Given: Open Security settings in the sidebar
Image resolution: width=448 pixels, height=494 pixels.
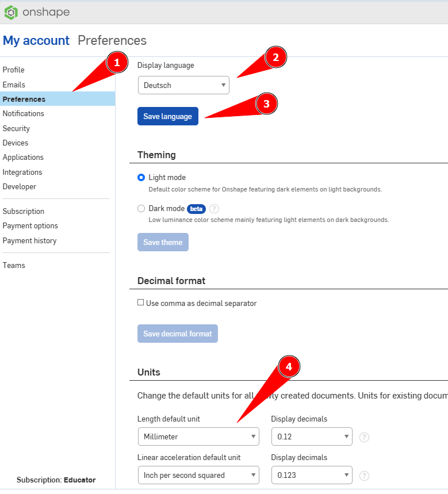Looking at the screenshot, I should (x=16, y=128).
